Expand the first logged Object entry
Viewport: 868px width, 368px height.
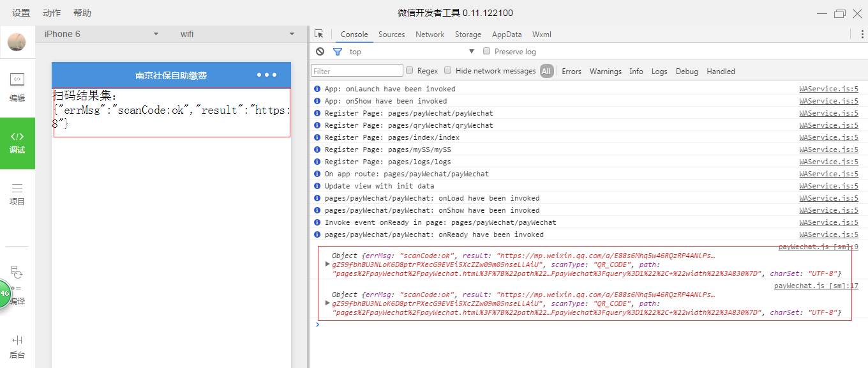327,264
